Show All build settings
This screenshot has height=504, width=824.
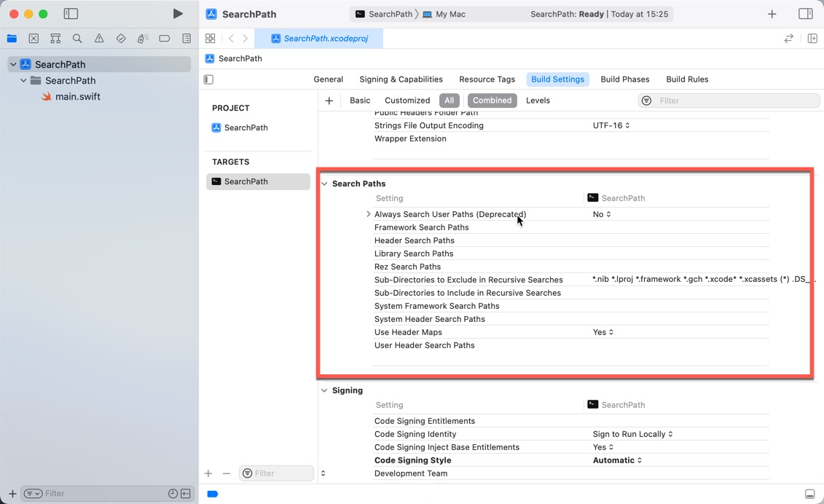(450, 101)
